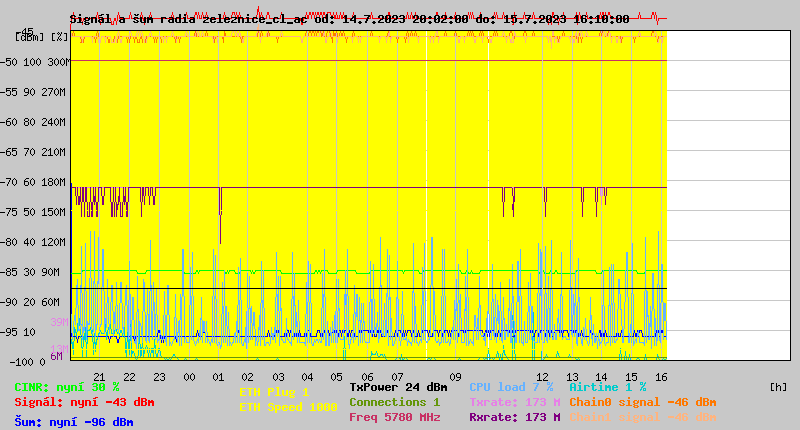Screen dimensions: 800x430
Task: Click the '[h]' time unit label
Action: click(779, 387)
